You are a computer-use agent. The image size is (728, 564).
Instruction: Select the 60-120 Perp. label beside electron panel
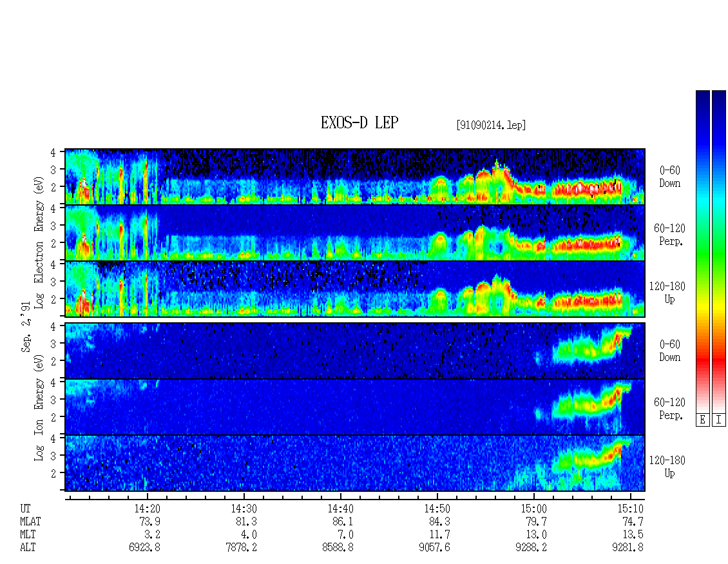(669, 235)
